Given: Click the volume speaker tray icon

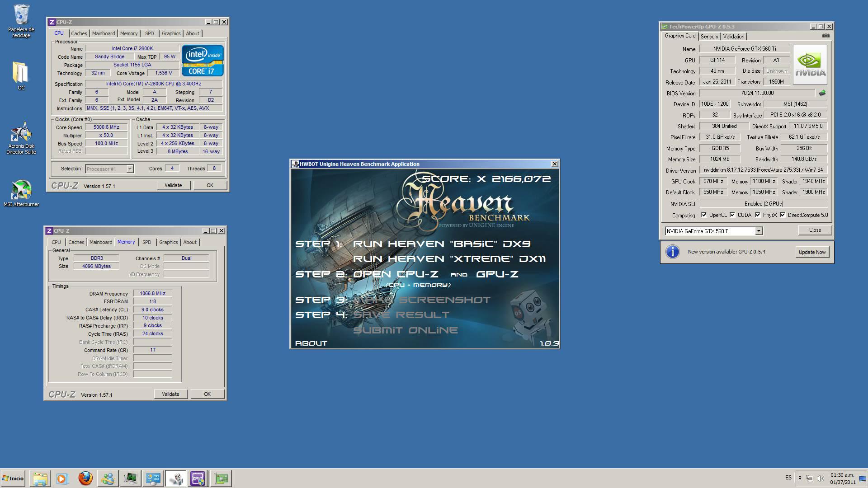Looking at the screenshot, I should click(x=820, y=478).
